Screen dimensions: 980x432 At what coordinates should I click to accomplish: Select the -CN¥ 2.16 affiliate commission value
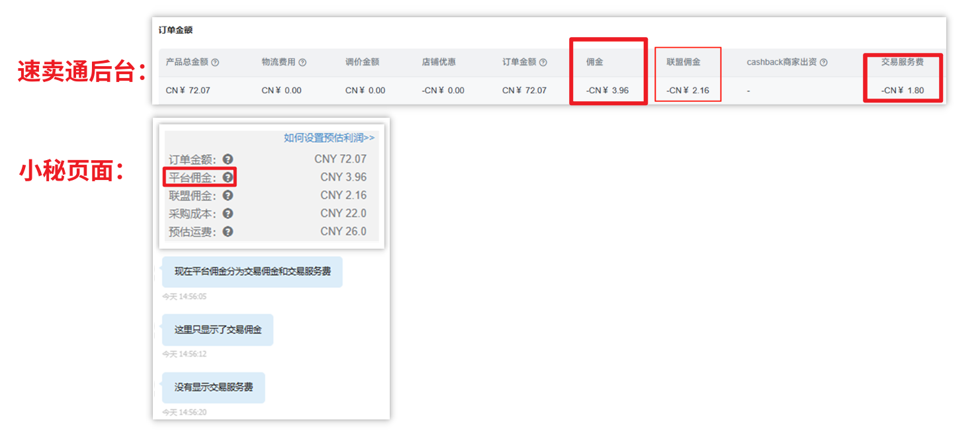coord(688,90)
